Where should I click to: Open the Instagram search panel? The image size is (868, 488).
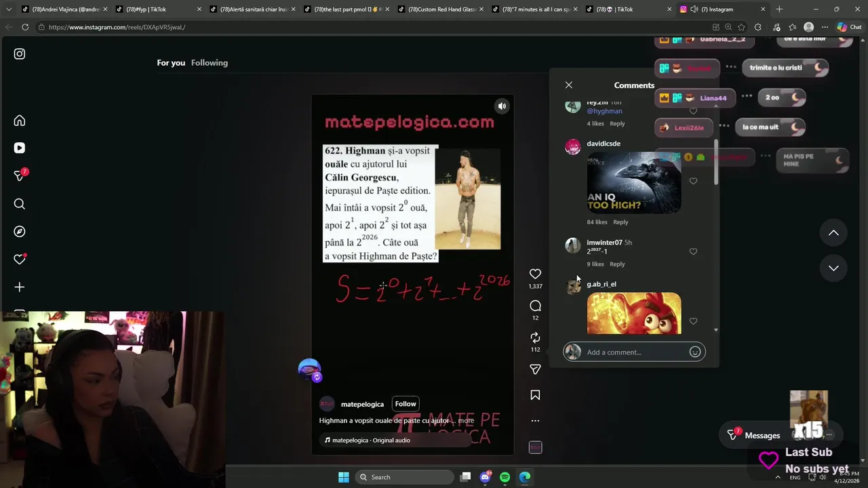point(20,204)
